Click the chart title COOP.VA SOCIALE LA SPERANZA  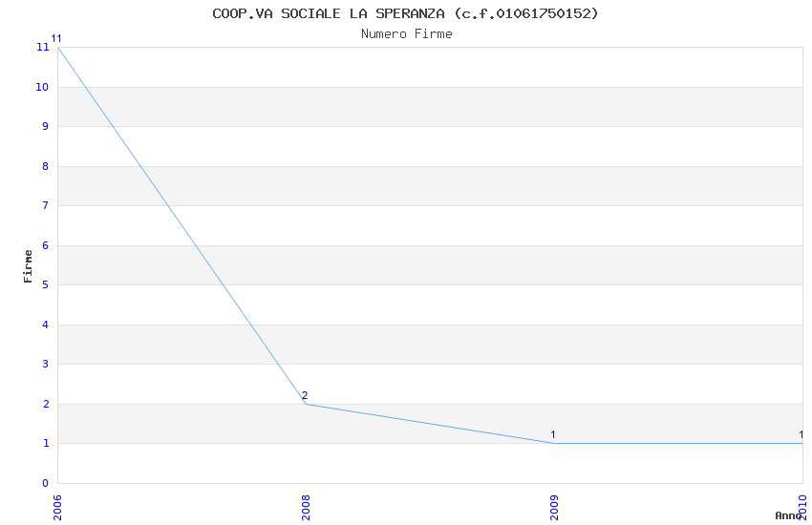click(x=405, y=13)
